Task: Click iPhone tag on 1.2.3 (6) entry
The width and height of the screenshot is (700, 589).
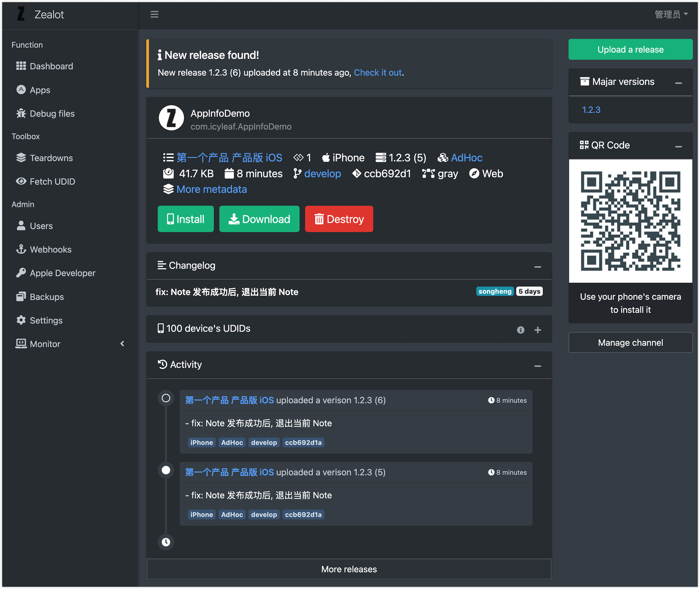Action: pyautogui.click(x=202, y=442)
